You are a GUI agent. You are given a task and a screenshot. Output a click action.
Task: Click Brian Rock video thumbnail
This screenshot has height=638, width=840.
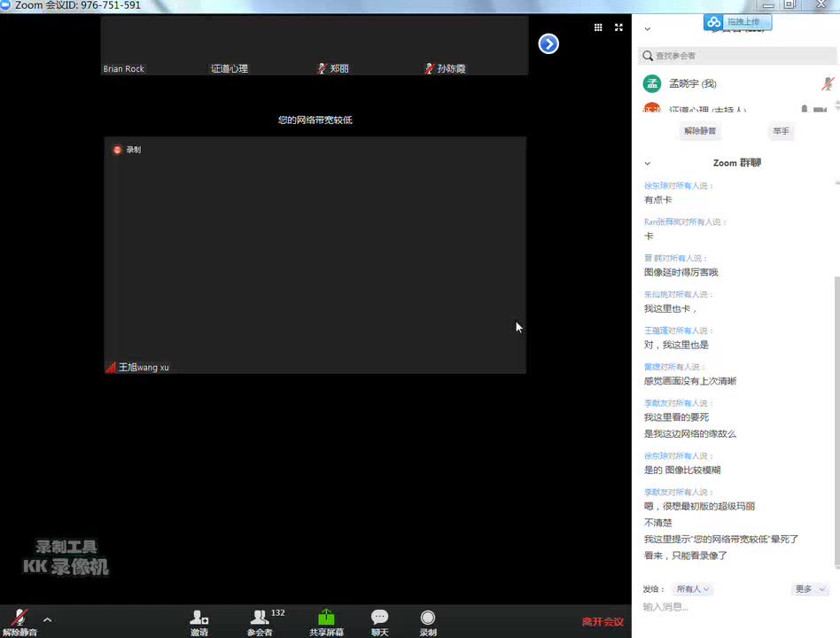[154, 45]
